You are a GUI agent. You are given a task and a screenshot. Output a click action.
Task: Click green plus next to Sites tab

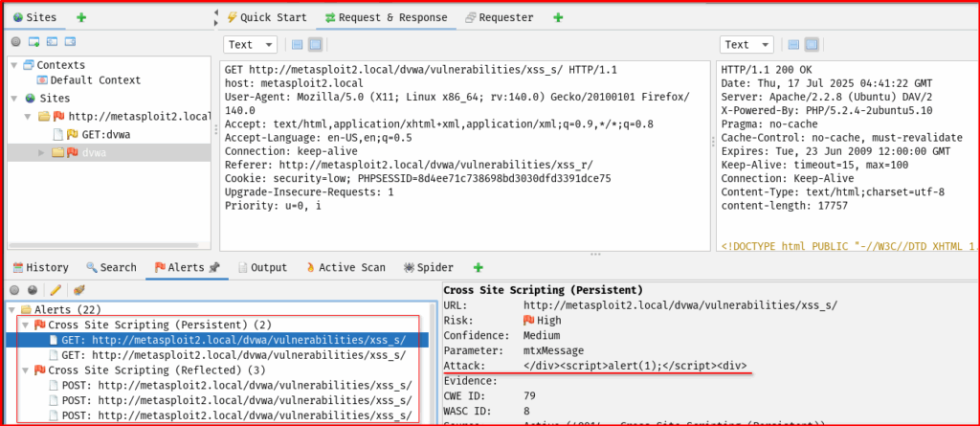point(80,17)
